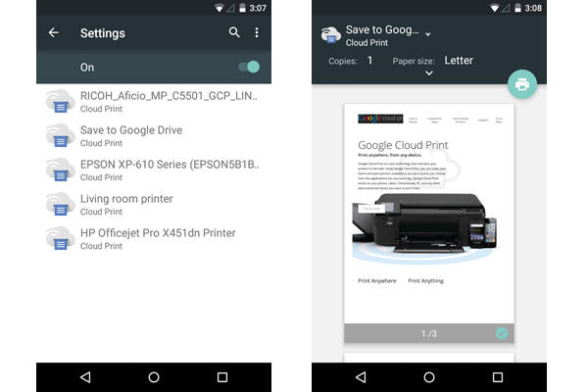Open the three-dot overflow menu in Settings
Image resolution: width=588 pixels, height=392 pixels.
pyautogui.click(x=257, y=32)
